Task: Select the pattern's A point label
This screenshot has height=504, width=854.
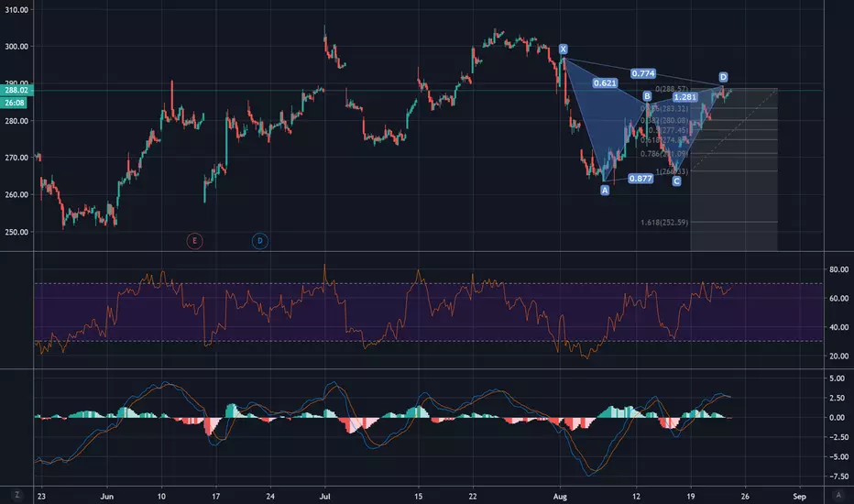Action: coord(605,191)
